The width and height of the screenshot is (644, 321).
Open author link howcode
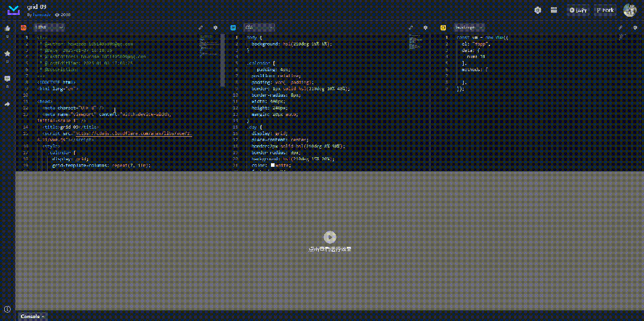click(42, 14)
